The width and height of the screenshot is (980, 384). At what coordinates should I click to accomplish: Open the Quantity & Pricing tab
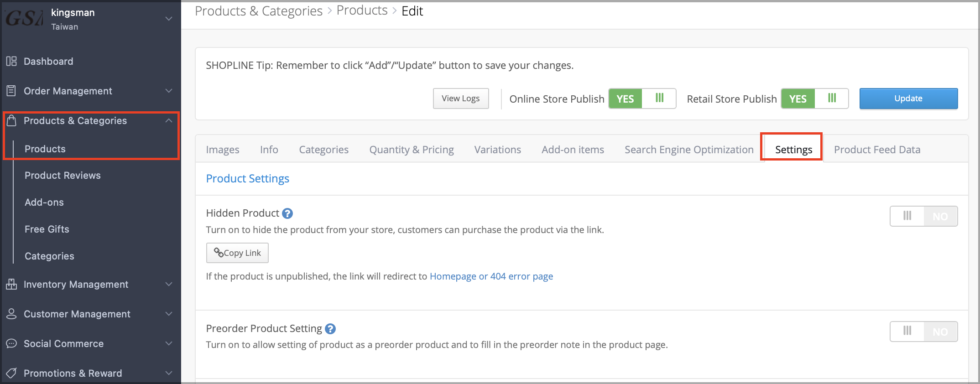click(x=412, y=150)
